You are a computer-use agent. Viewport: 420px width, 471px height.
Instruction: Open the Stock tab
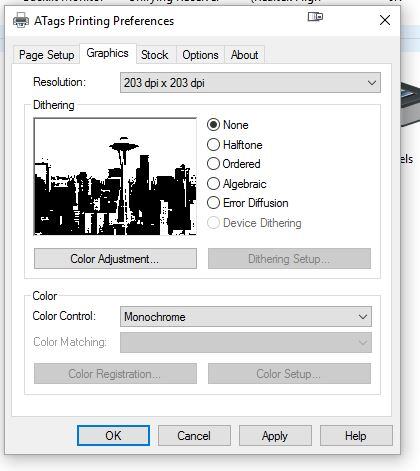click(154, 55)
